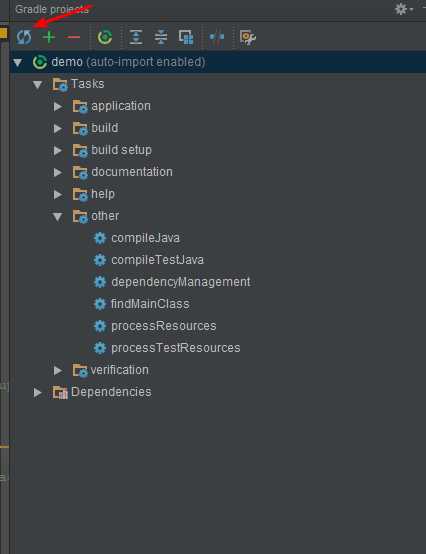
Task: Select the dependencyManagement task
Action: pos(181,282)
